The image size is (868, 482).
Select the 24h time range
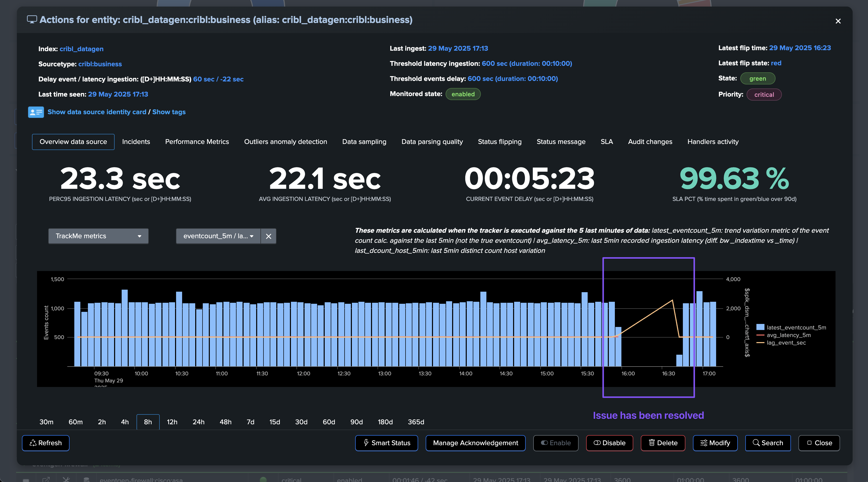click(x=198, y=422)
